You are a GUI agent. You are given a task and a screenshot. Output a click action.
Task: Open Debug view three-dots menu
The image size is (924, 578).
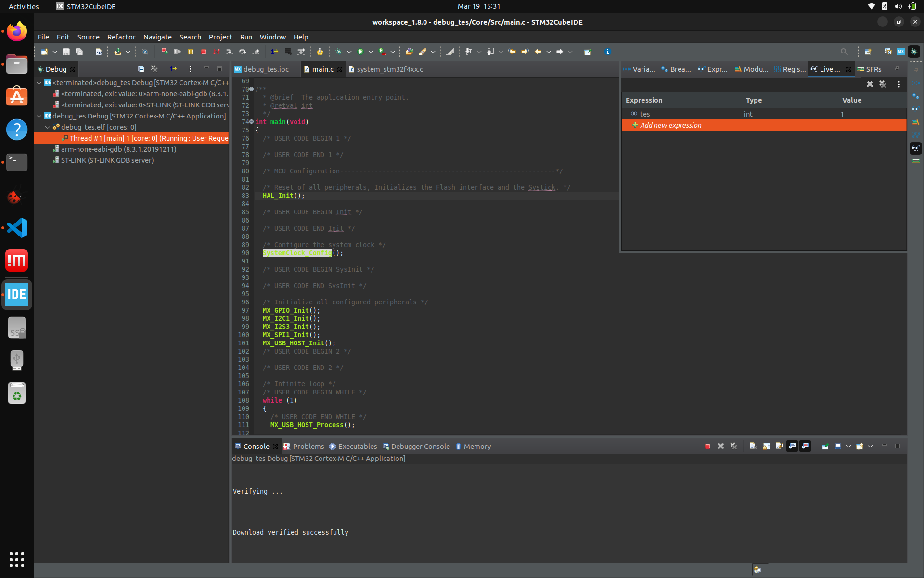(190, 69)
